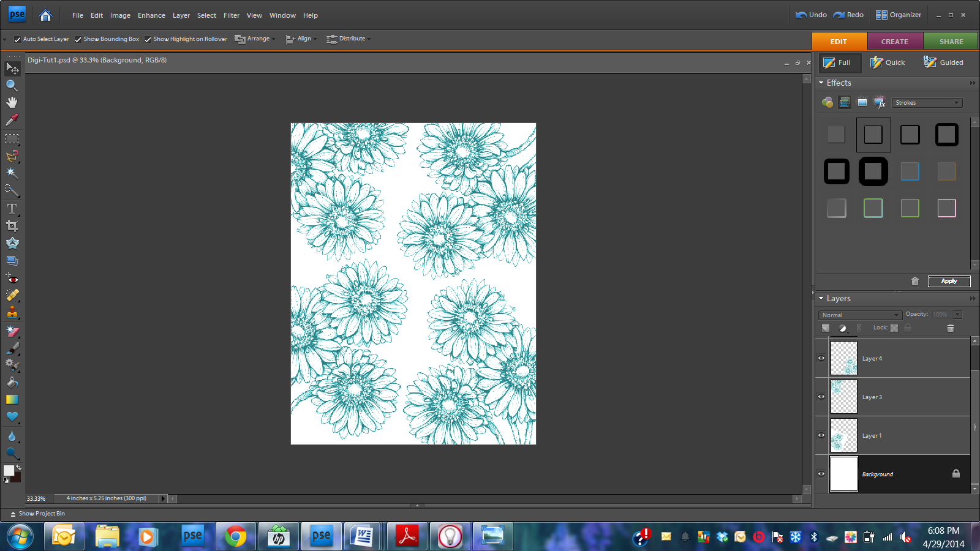
Task: Uncheck Auto Select Layer option
Action: [17, 39]
